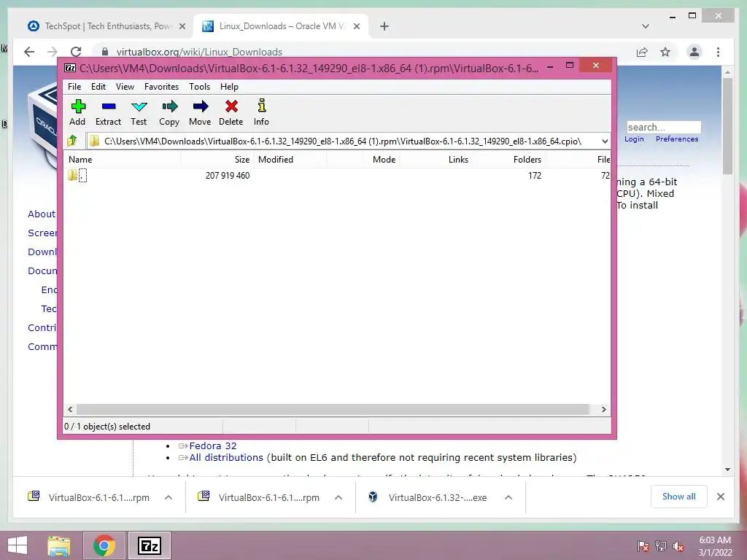Viewport: 747px width, 560px height.
Task: Click the Extract toolbar icon
Action: coord(108,112)
